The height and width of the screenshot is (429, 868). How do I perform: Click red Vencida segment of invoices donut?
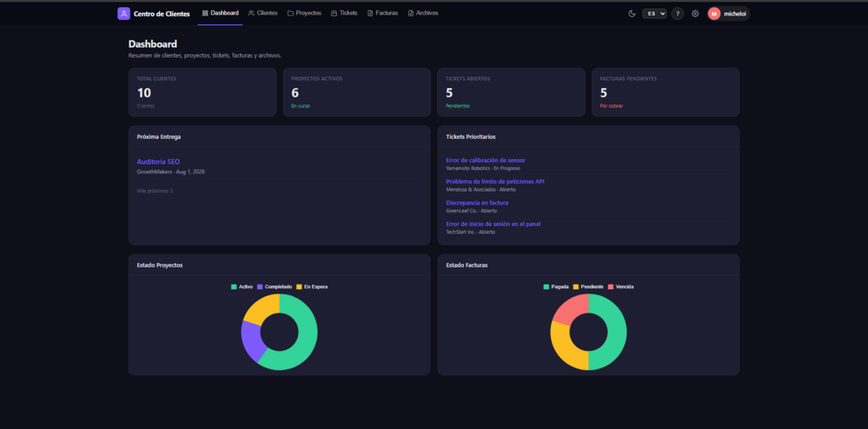(571, 308)
